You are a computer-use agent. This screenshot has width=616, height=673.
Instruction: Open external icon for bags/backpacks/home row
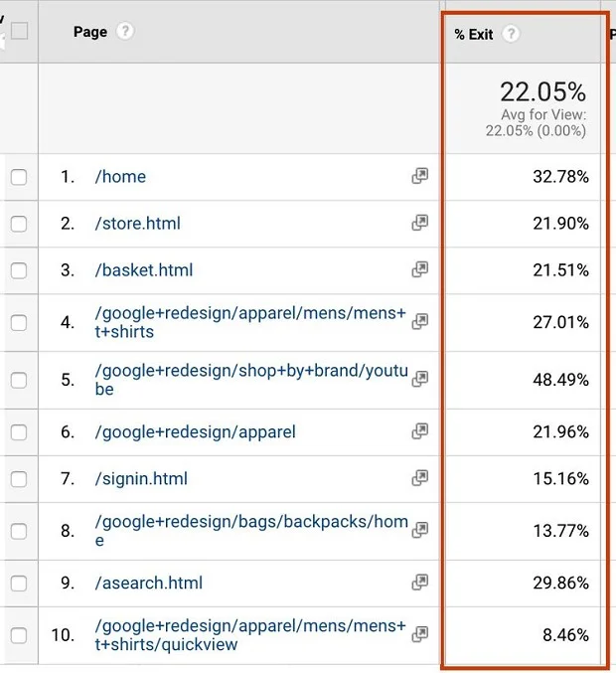point(419,529)
